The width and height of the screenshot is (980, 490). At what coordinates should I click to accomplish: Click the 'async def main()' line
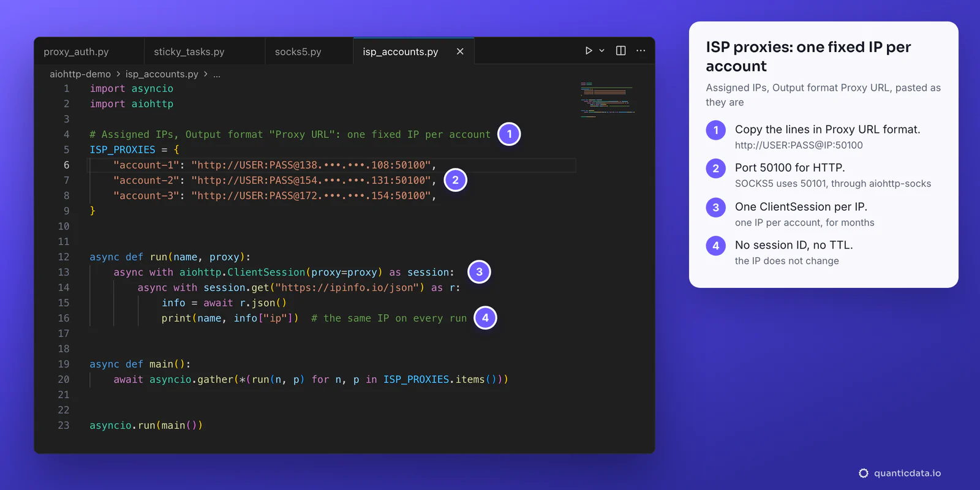tap(140, 364)
